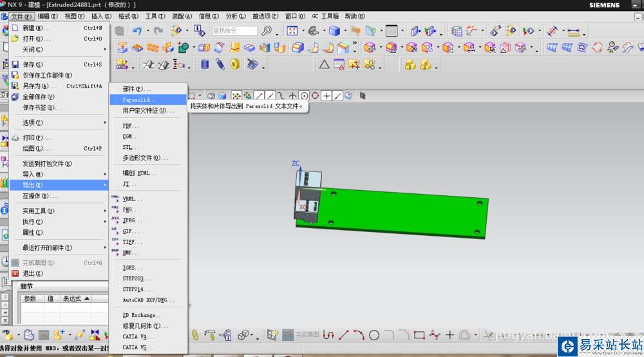Click the triangle icon in third toolbar row

point(324,64)
